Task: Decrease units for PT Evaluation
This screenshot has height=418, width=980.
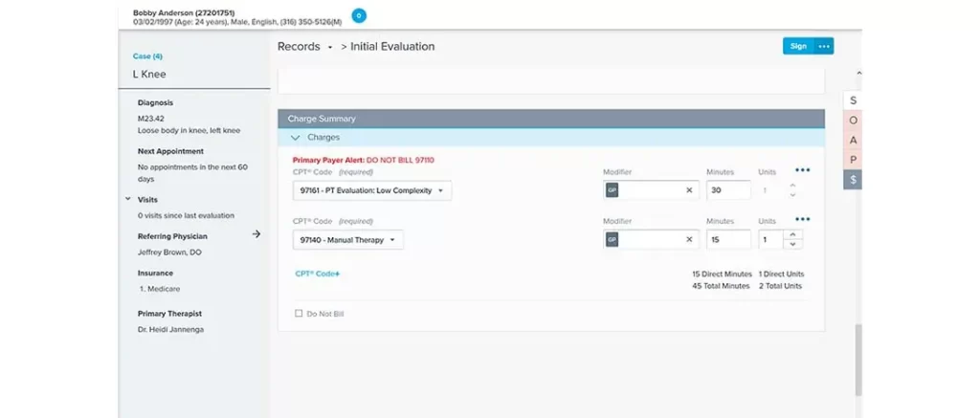Action: tap(792, 195)
